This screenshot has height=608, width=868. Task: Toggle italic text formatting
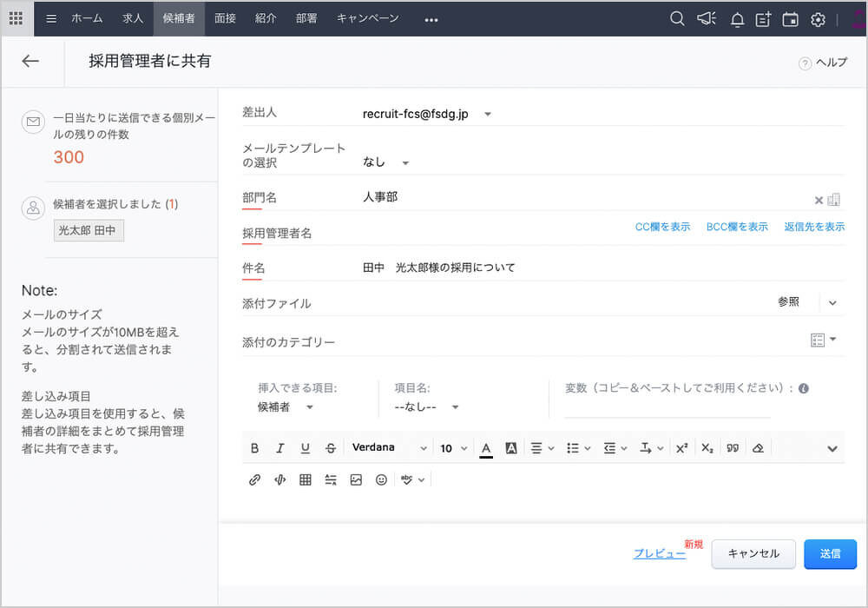[x=279, y=448]
